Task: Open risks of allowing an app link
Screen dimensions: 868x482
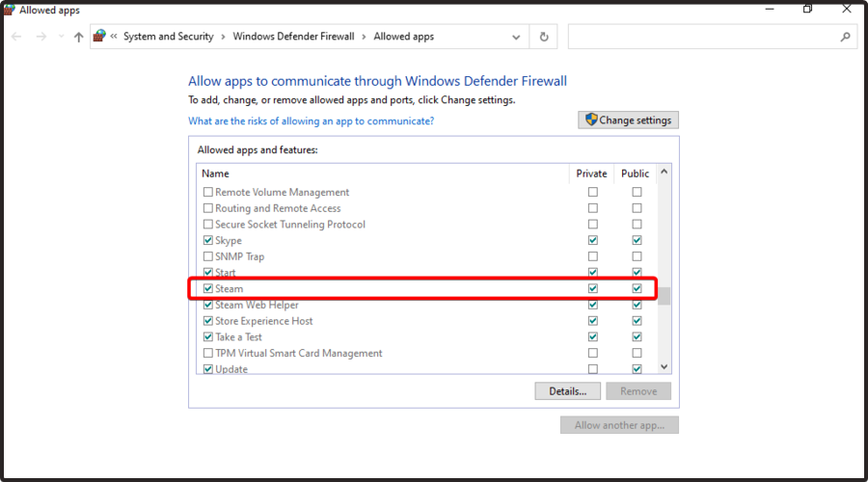Action: click(x=312, y=120)
